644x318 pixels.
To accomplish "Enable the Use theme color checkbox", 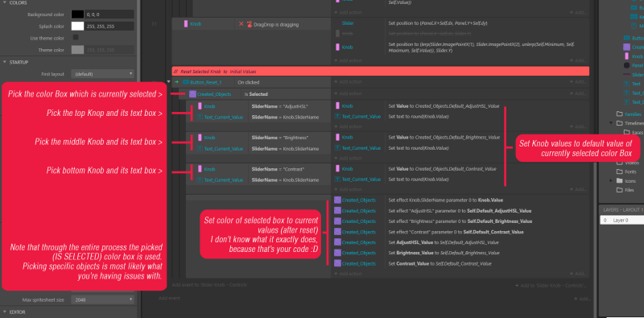I will coord(76,37).
